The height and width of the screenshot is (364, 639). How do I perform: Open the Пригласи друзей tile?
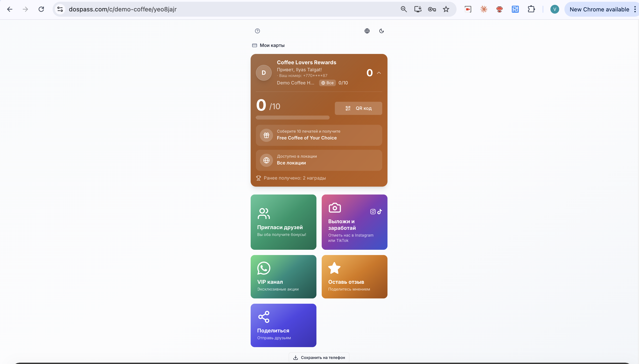click(x=283, y=222)
